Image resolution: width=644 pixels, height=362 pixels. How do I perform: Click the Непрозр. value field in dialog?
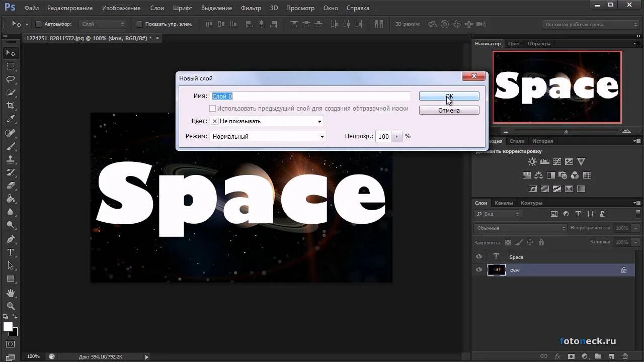[383, 136]
